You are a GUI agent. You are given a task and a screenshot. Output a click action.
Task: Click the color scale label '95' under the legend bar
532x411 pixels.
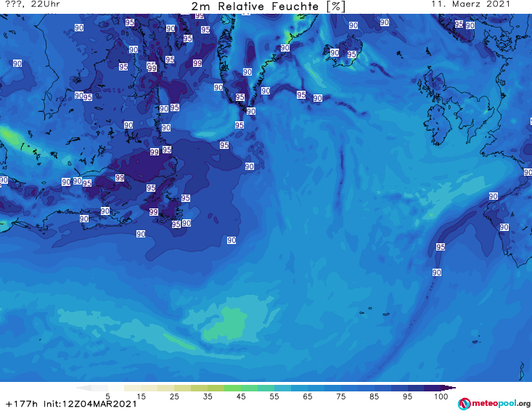[407, 396]
